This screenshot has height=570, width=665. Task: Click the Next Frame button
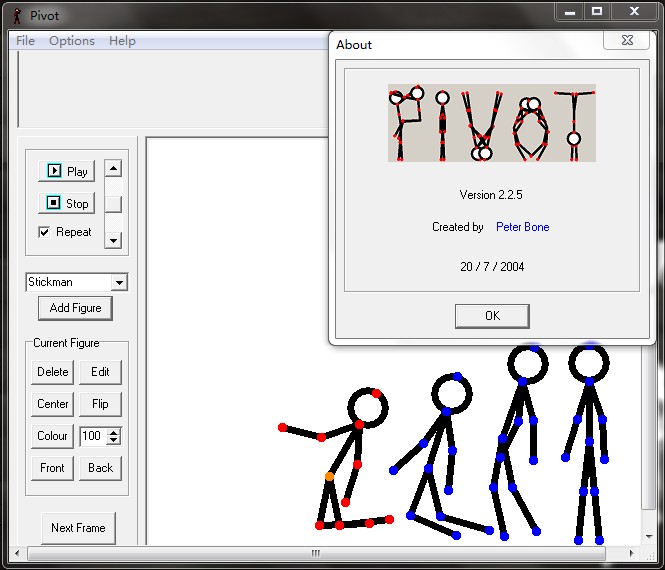(78, 528)
